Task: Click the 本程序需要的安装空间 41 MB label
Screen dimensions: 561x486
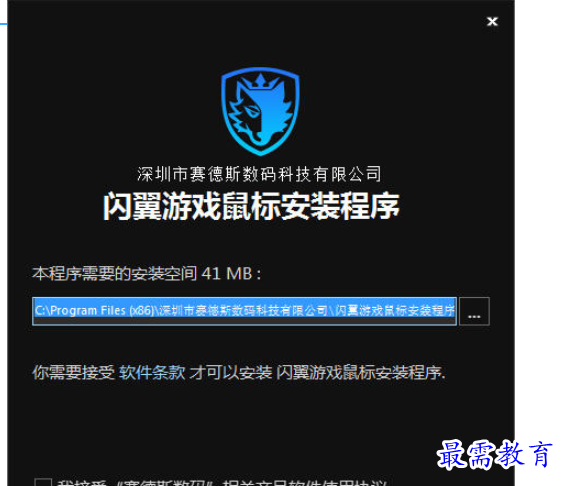Action: pyautogui.click(x=147, y=274)
